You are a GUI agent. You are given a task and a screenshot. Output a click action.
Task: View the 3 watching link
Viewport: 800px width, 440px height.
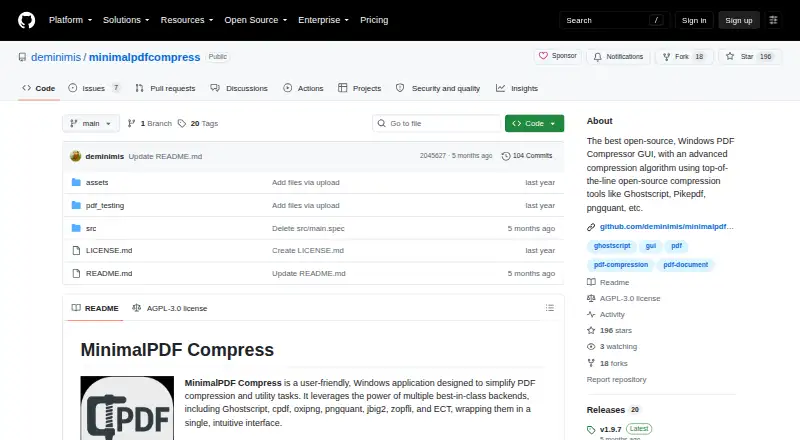pos(612,347)
